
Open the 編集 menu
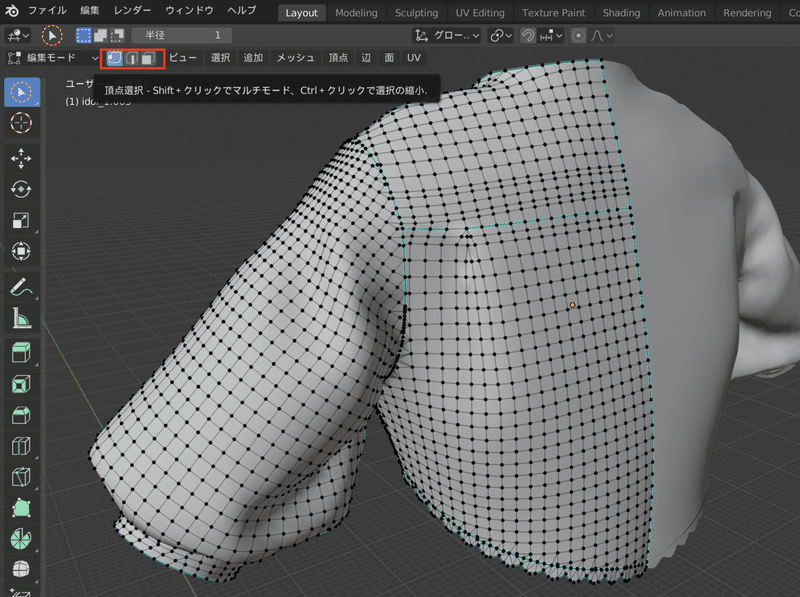[x=89, y=10]
